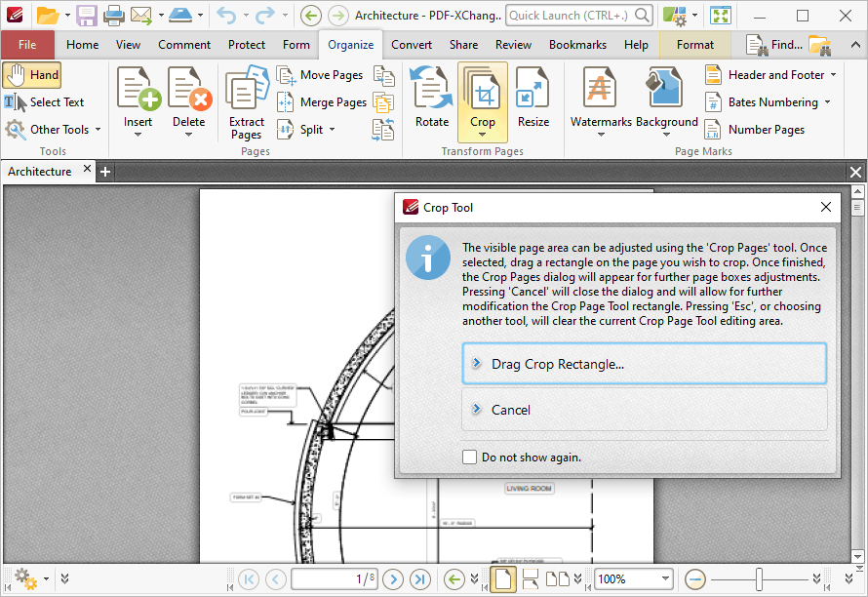Open a new tab with plus button

pos(104,173)
